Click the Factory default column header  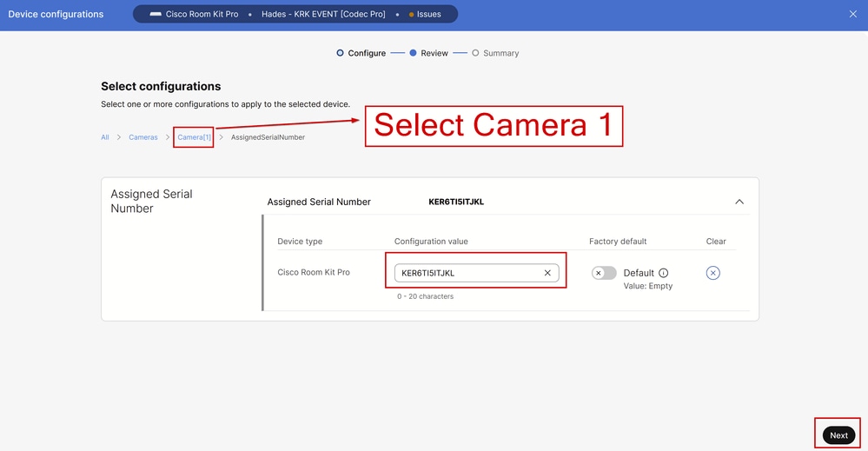[x=618, y=242]
